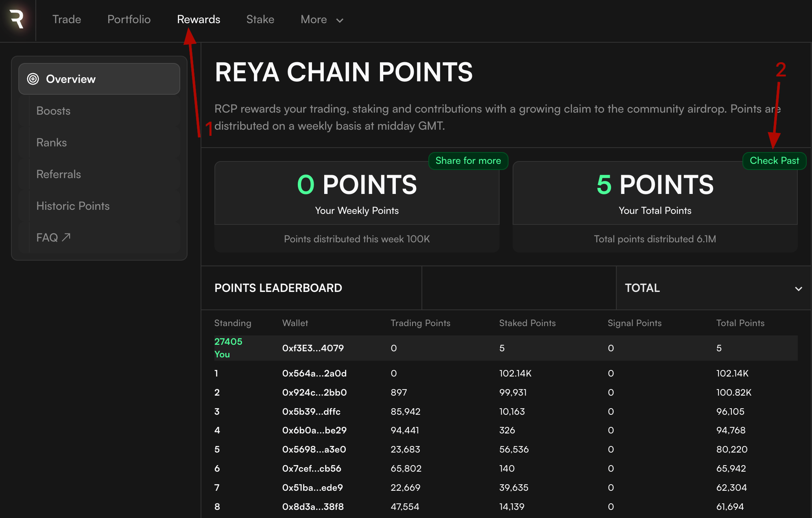Open Ranks in the sidebar
The height and width of the screenshot is (518, 812).
click(99, 142)
